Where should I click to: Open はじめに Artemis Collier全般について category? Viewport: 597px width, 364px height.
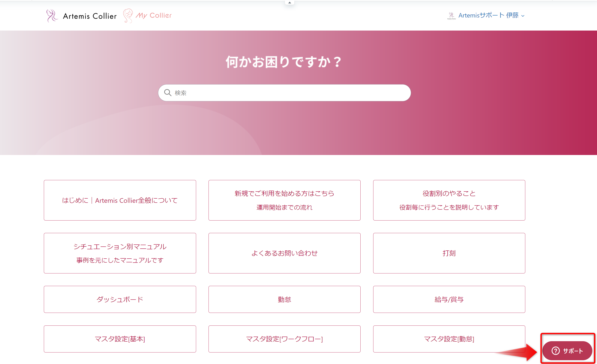click(x=120, y=200)
